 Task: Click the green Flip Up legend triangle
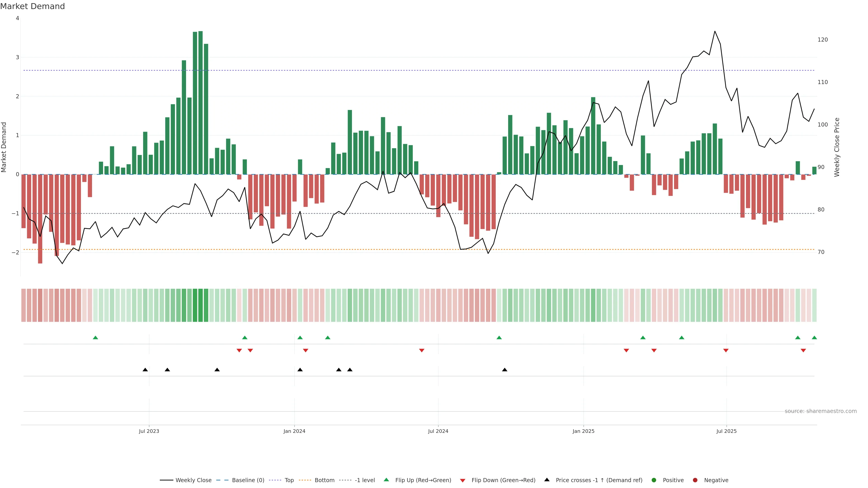pyautogui.click(x=386, y=480)
